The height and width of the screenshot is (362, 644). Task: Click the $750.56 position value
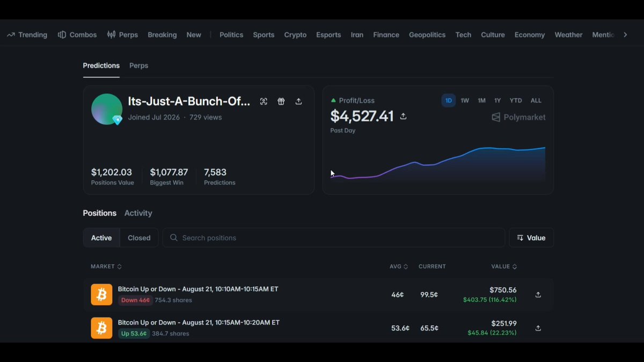503,290
